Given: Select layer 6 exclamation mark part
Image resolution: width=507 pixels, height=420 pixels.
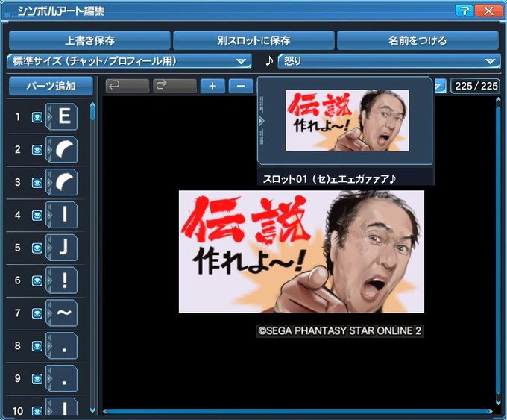Looking at the screenshot, I should click(x=62, y=280).
